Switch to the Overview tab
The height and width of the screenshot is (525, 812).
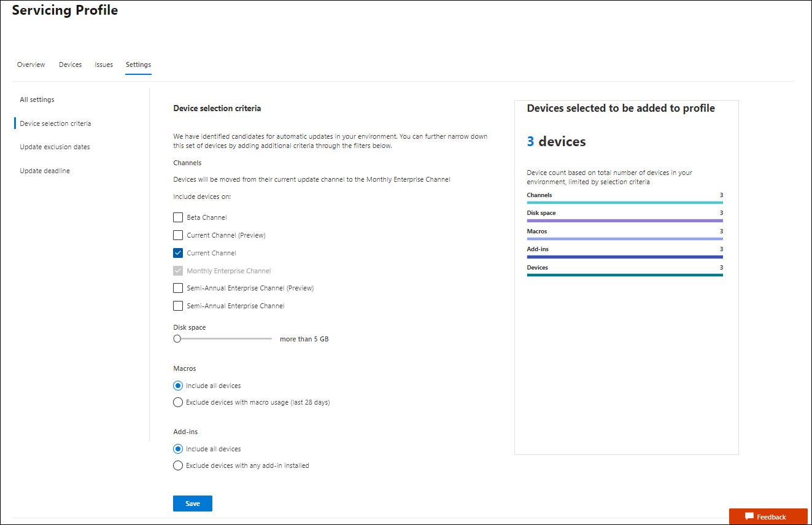point(31,64)
